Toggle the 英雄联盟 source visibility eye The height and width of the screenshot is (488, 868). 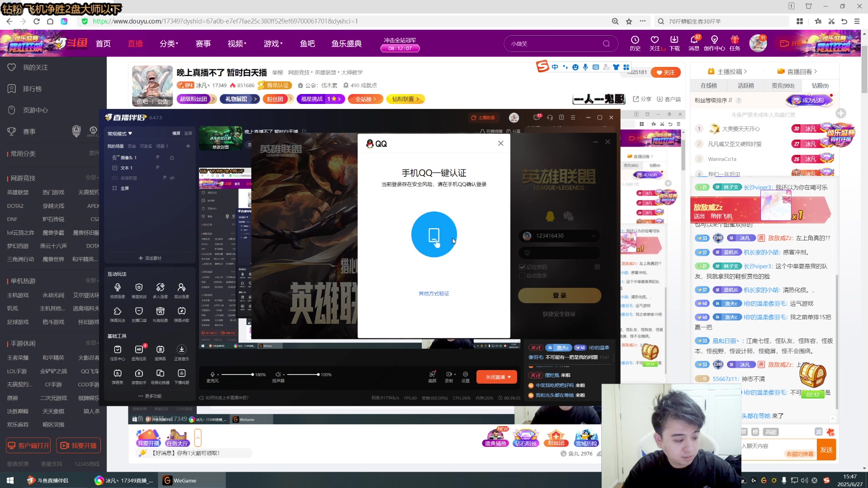(x=172, y=178)
